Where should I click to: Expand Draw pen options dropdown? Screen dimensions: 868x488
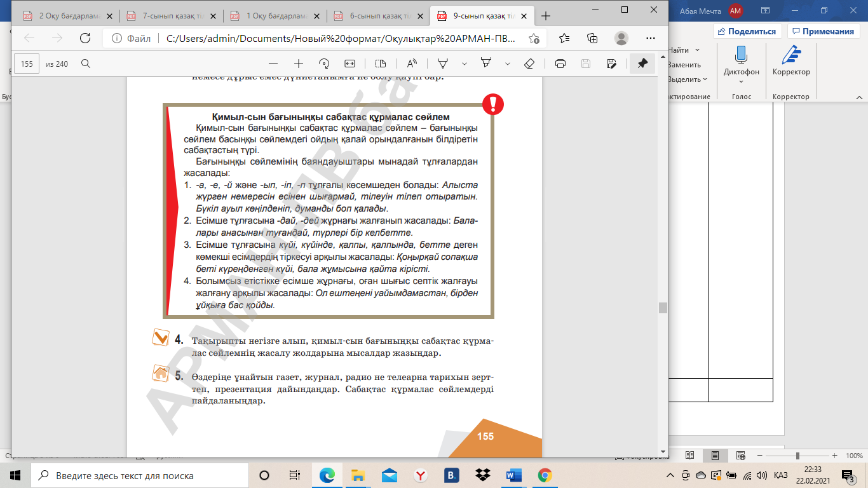click(465, 64)
